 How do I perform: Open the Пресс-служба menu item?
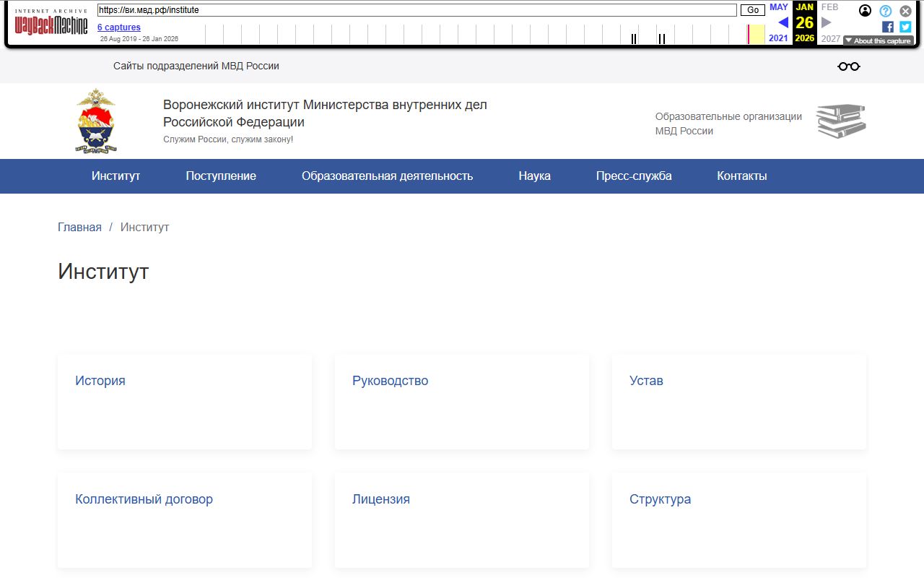(634, 176)
